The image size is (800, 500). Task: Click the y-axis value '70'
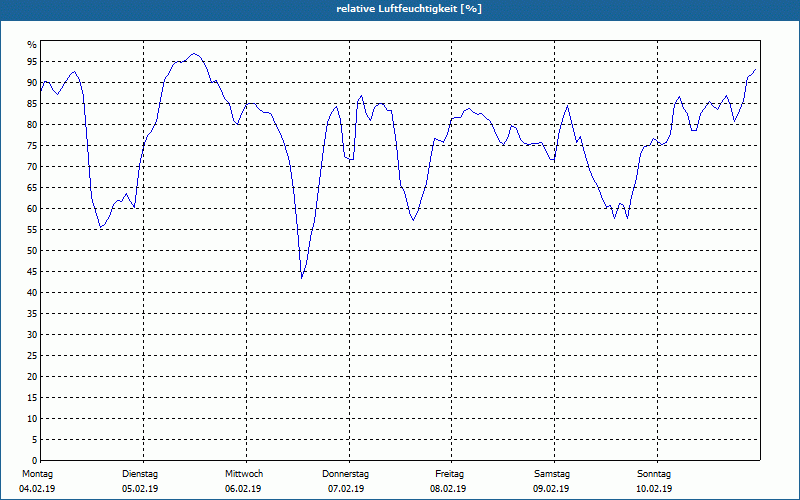[x=32, y=167]
